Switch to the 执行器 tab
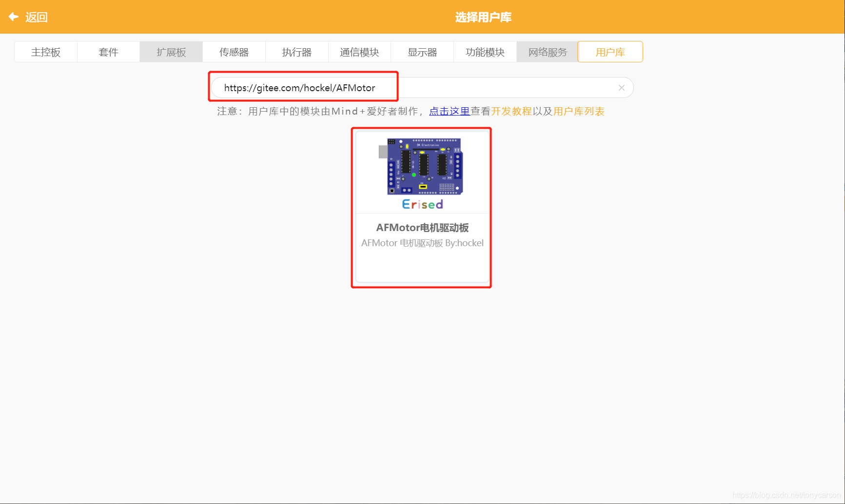 point(296,52)
